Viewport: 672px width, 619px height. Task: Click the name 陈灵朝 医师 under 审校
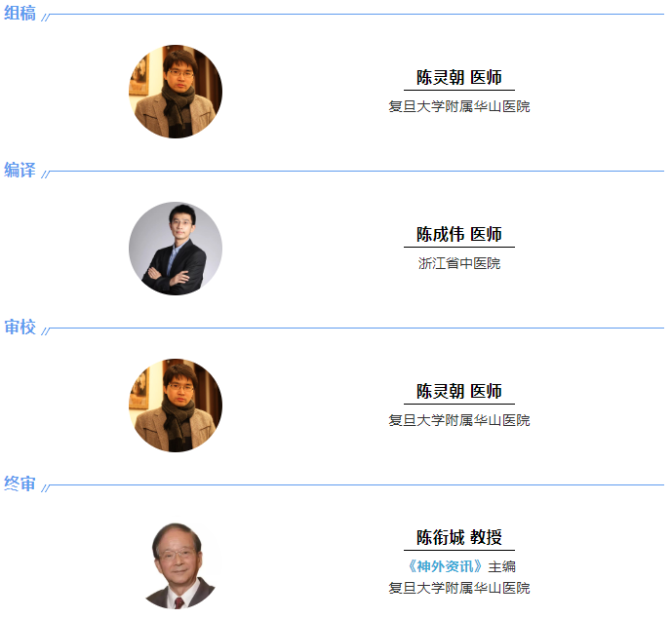459,391
